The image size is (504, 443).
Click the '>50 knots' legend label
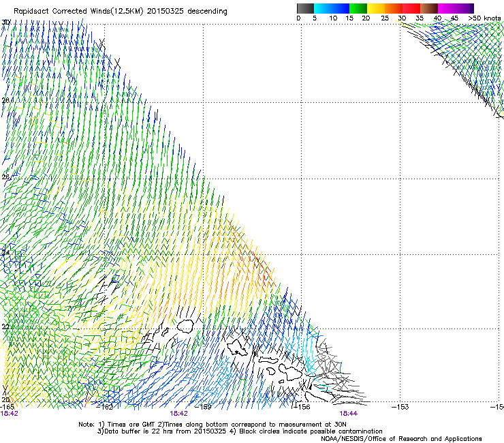pos(484,18)
